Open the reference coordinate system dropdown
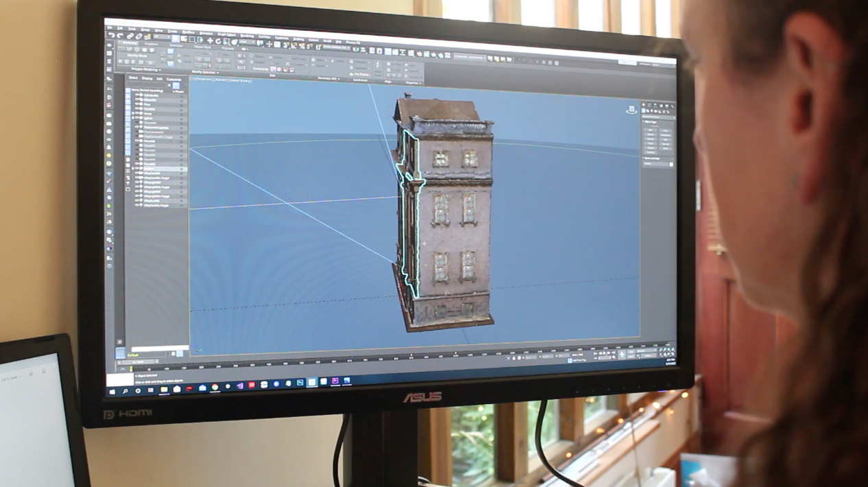The height and width of the screenshot is (487, 868). [247, 43]
